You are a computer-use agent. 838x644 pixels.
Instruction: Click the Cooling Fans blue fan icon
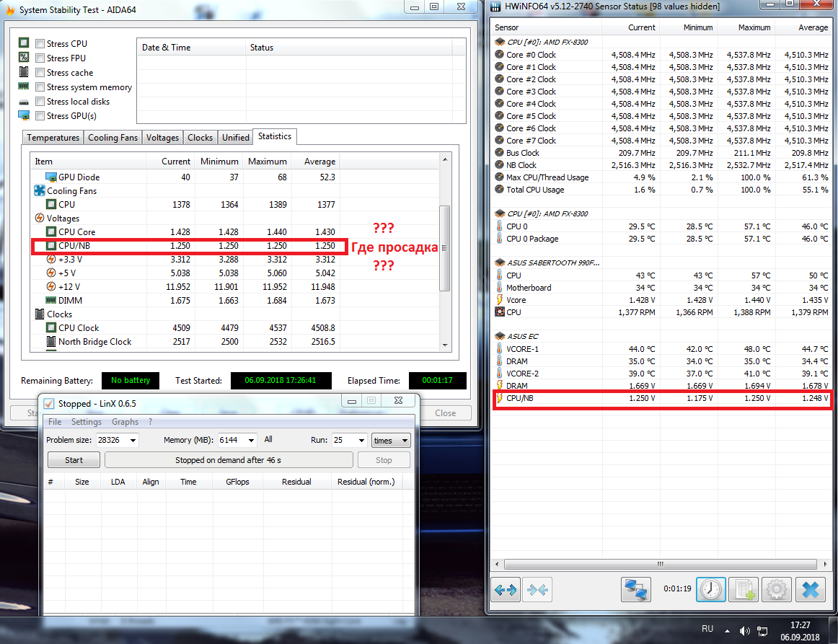click(40, 190)
